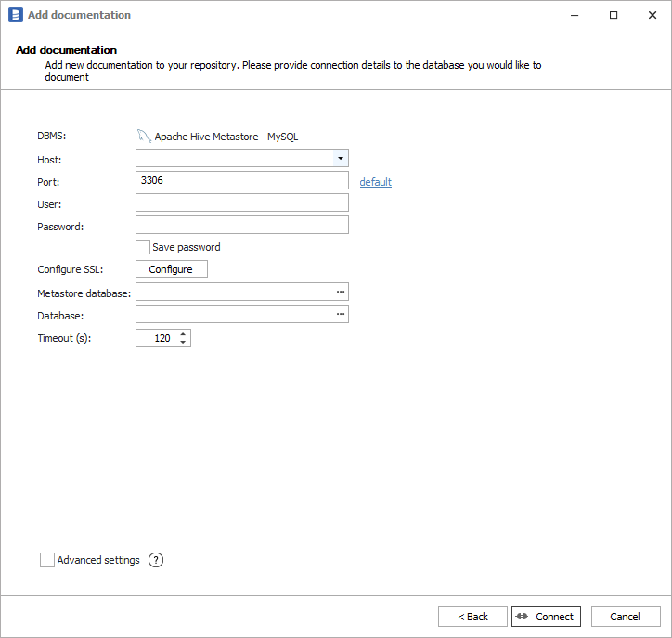Focus the Port input field
The image size is (672, 638).
click(241, 180)
